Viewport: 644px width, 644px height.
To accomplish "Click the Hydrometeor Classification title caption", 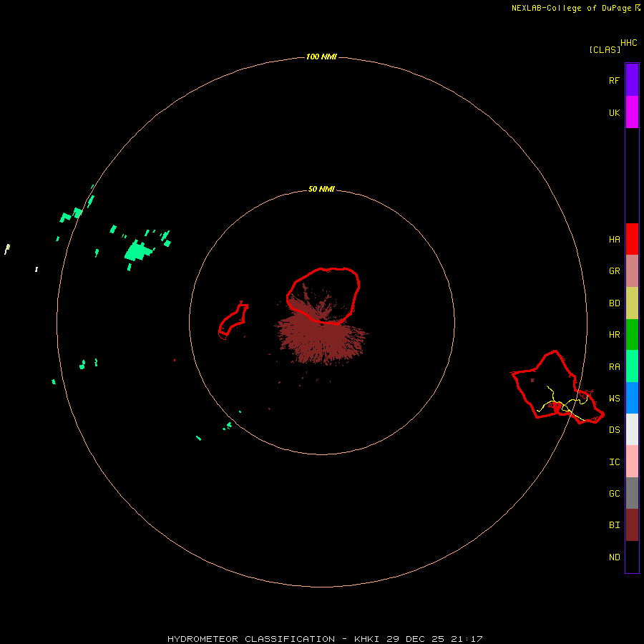I will (x=325, y=639).
